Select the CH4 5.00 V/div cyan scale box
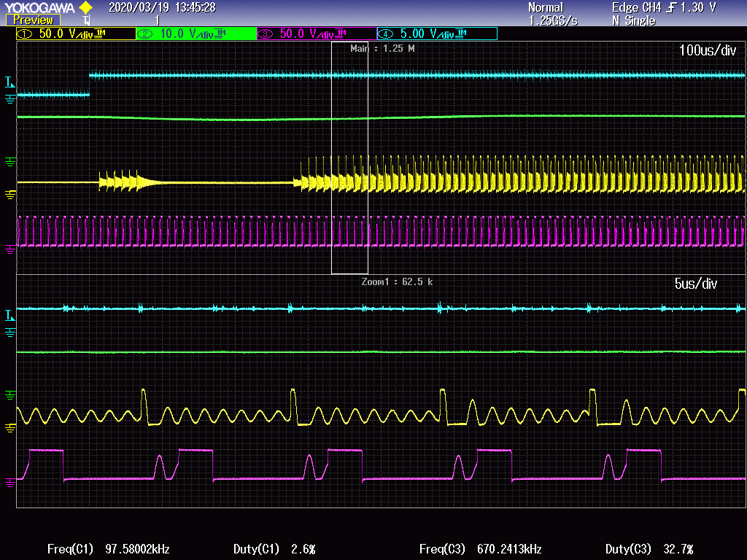This screenshot has width=747, height=560. pos(437,34)
